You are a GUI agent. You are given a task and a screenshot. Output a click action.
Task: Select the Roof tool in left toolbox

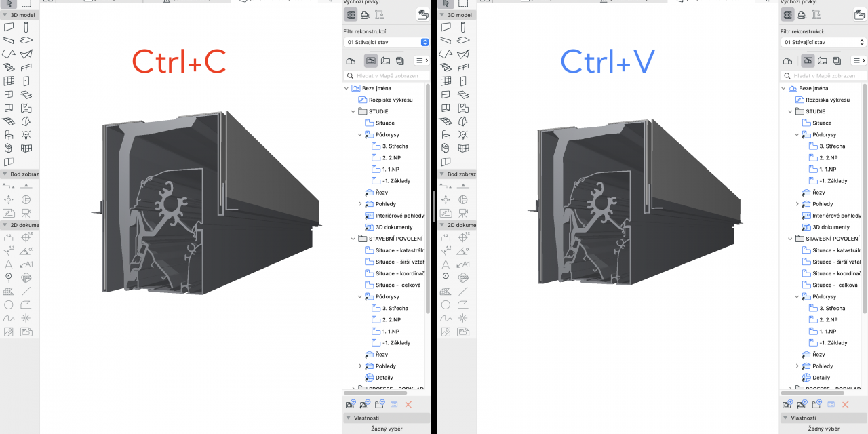[9, 54]
